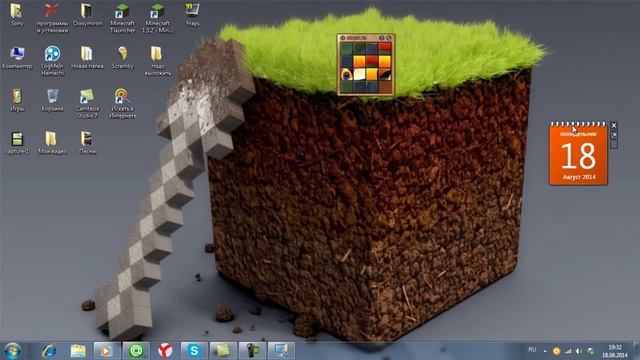Open the Игры desktop icon
This screenshot has height=360, width=640.
click(x=17, y=100)
